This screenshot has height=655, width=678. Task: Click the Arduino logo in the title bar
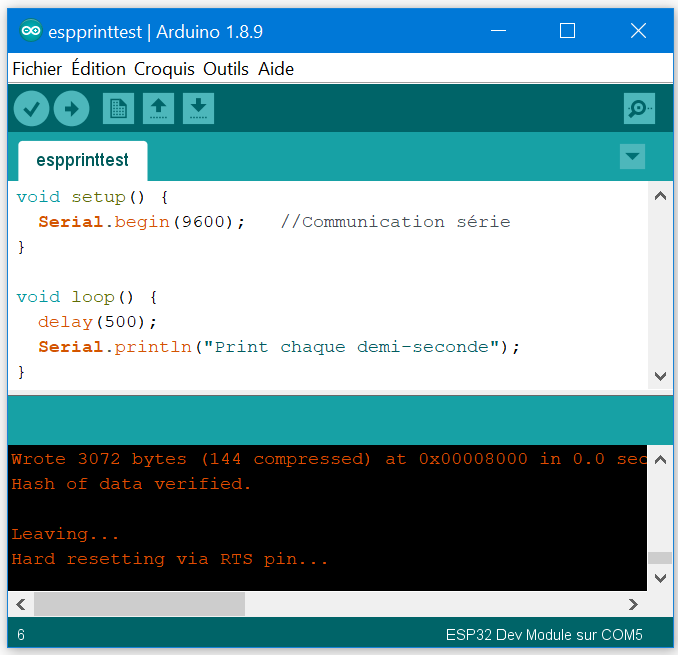click(31, 31)
